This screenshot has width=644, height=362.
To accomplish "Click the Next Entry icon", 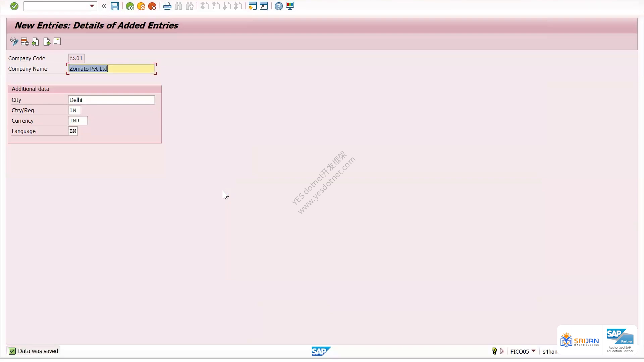I will 47,42.
